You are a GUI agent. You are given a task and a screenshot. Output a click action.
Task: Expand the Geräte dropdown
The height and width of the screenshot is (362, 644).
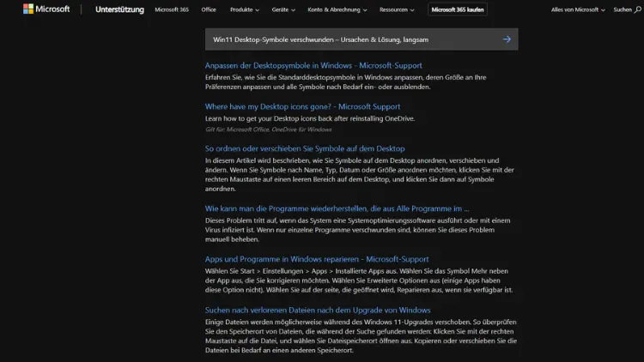[283, 9]
